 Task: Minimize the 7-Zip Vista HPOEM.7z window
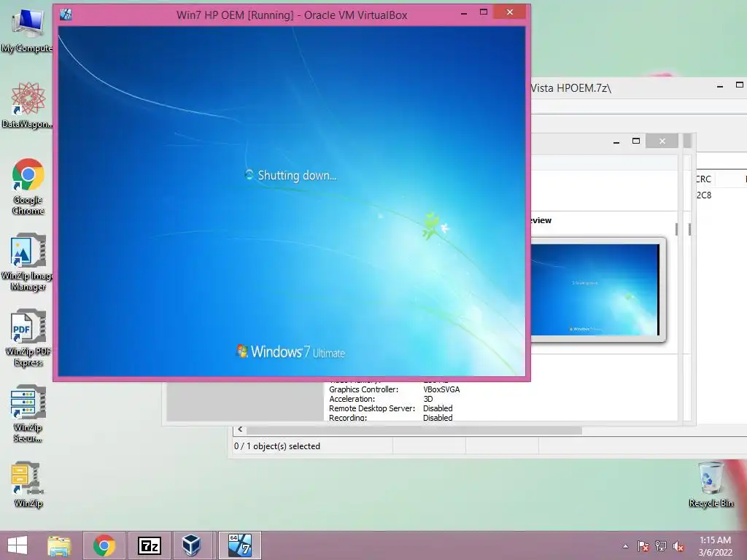coord(720,86)
